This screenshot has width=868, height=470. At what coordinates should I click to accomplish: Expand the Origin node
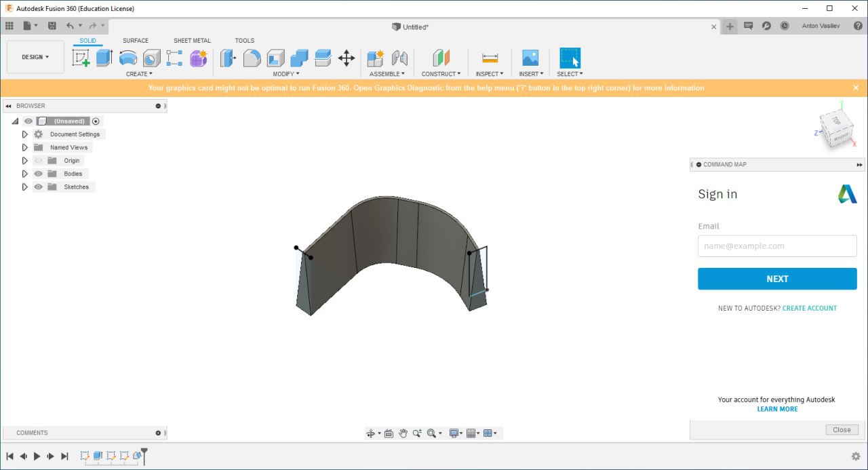[25, 161]
